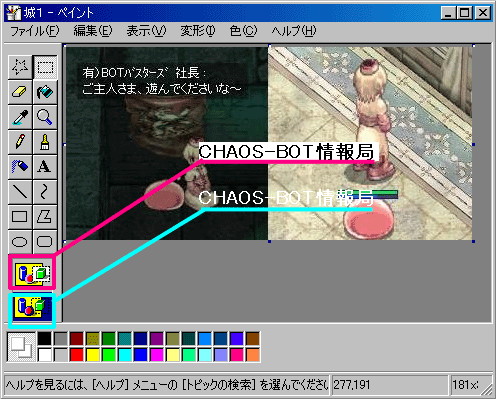This screenshot has width=496, height=399.
Task: Choose the lime green color swatch
Action: [109, 355]
